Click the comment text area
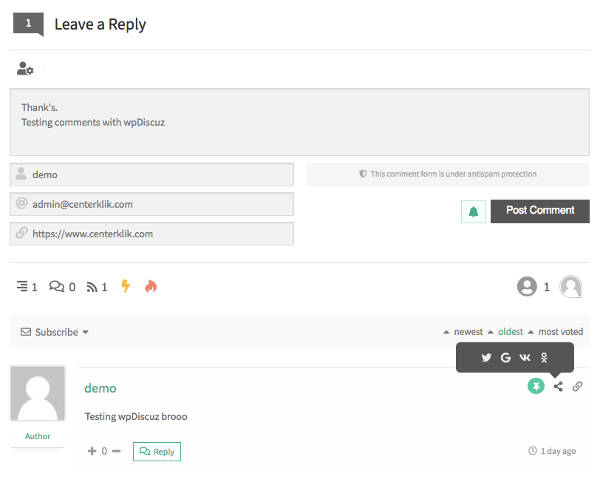The width and height of the screenshot is (600, 482). pyautogui.click(x=300, y=122)
